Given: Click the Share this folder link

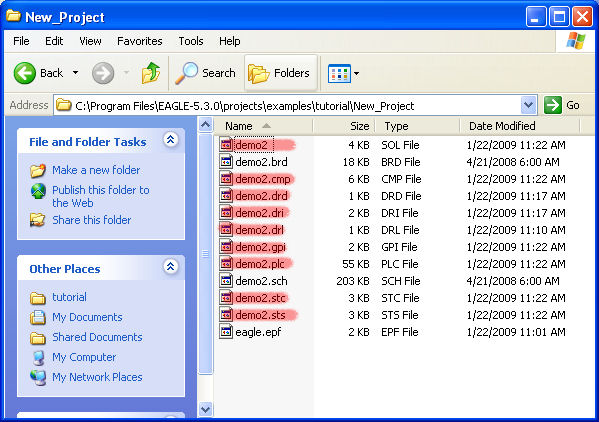Looking at the screenshot, I should pos(92,220).
